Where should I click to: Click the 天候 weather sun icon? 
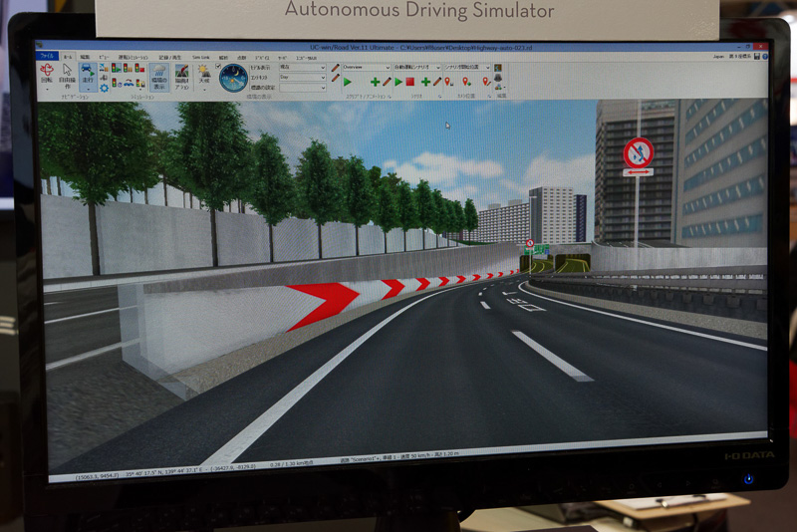coord(204,74)
